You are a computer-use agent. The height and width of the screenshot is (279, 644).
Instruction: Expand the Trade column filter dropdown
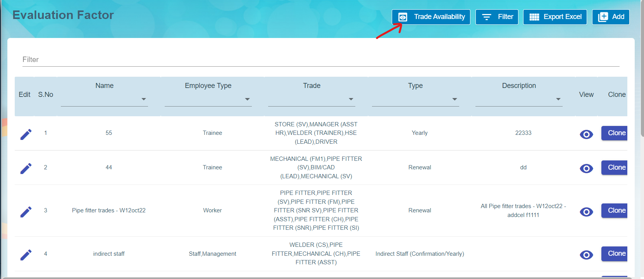pyautogui.click(x=351, y=99)
